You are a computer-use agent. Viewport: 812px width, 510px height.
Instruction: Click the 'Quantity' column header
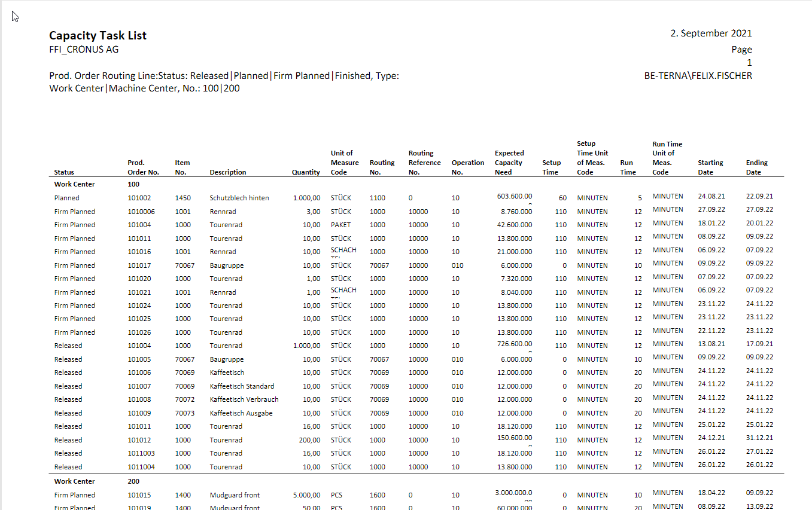pos(306,172)
